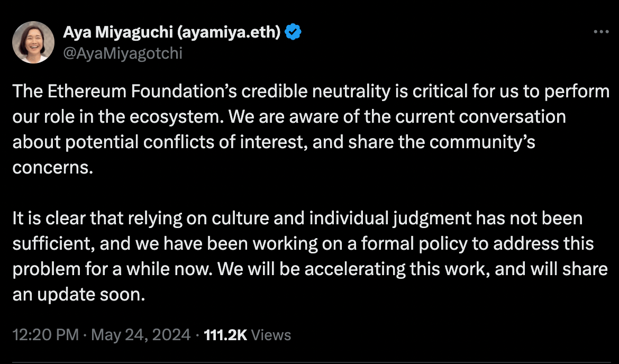Click the closing text "an update soon."
This screenshot has height=364, width=619.
(x=78, y=294)
